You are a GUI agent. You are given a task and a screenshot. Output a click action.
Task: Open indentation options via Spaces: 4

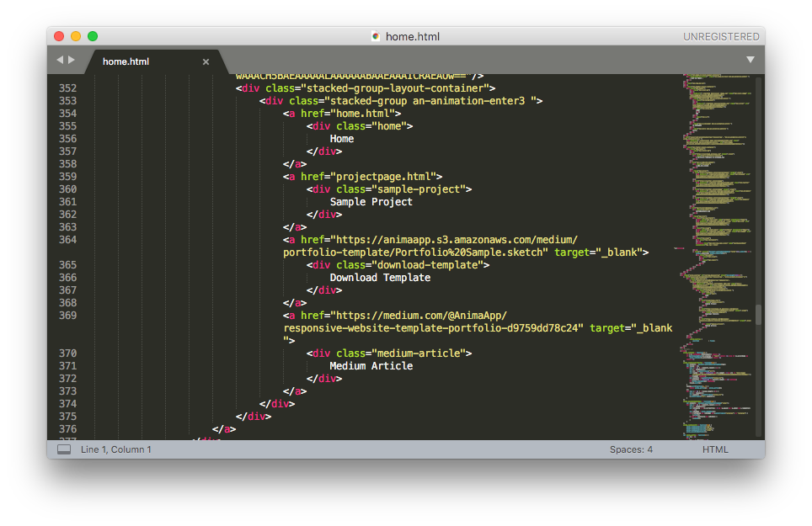point(630,449)
